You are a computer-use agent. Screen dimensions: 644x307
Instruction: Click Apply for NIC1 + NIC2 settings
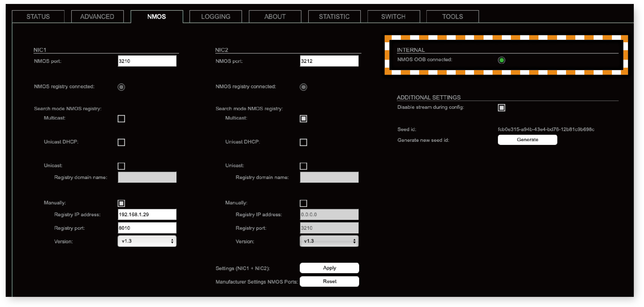coord(329,268)
